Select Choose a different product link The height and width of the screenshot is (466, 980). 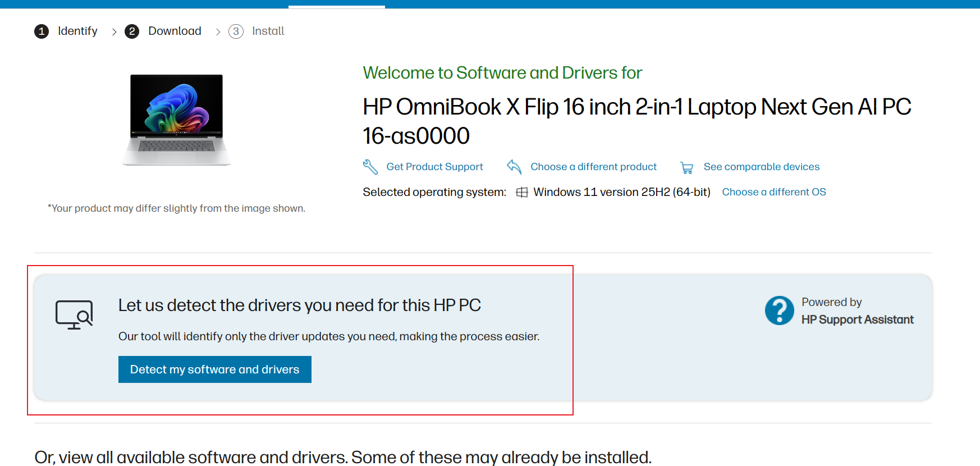[593, 167]
